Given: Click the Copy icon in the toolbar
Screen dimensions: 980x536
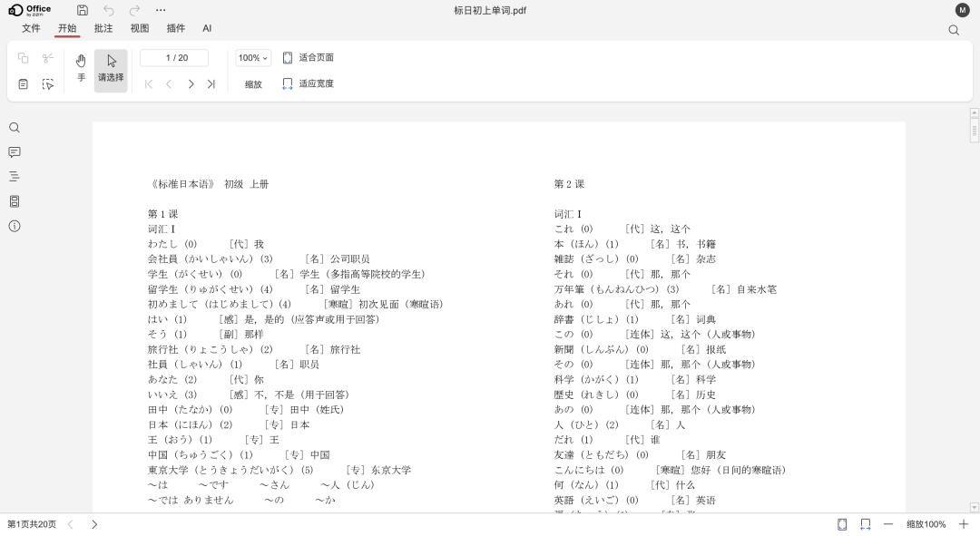Looking at the screenshot, I should (24, 58).
